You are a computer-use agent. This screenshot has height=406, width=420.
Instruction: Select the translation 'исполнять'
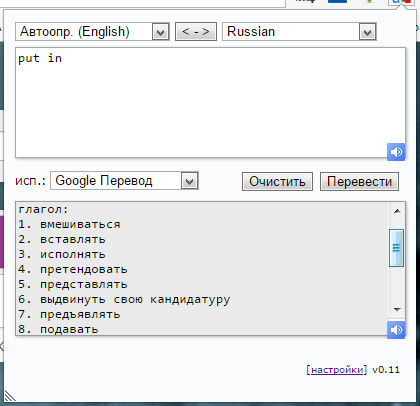(73, 254)
